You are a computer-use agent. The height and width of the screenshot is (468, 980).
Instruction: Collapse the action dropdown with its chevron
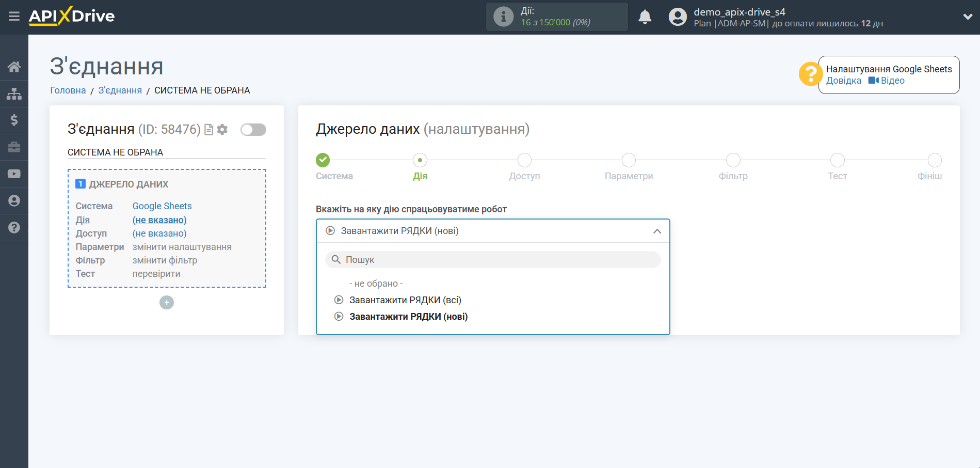coord(656,231)
